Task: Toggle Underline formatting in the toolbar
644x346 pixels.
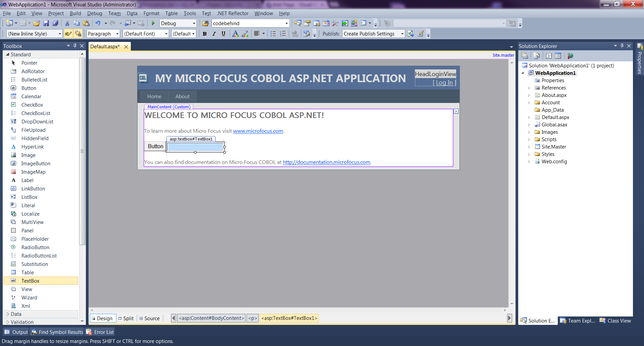Action: [x=223, y=34]
